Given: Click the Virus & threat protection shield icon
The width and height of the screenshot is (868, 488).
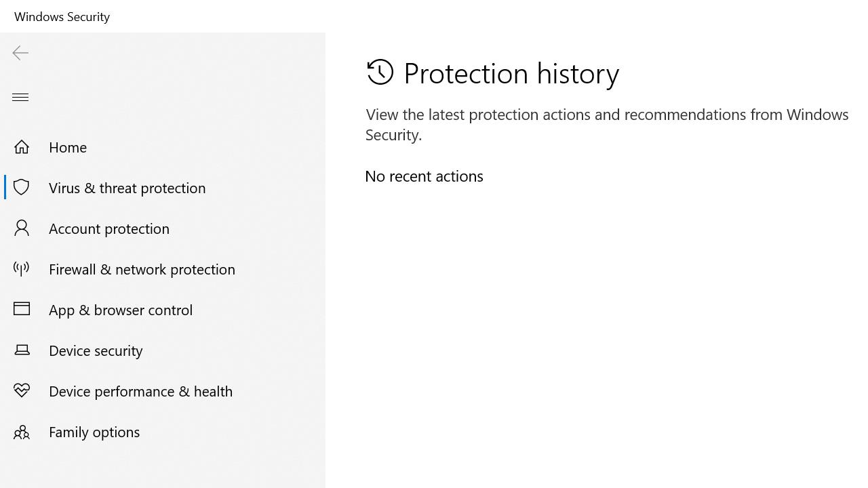Looking at the screenshot, I should tap(22, 188).
